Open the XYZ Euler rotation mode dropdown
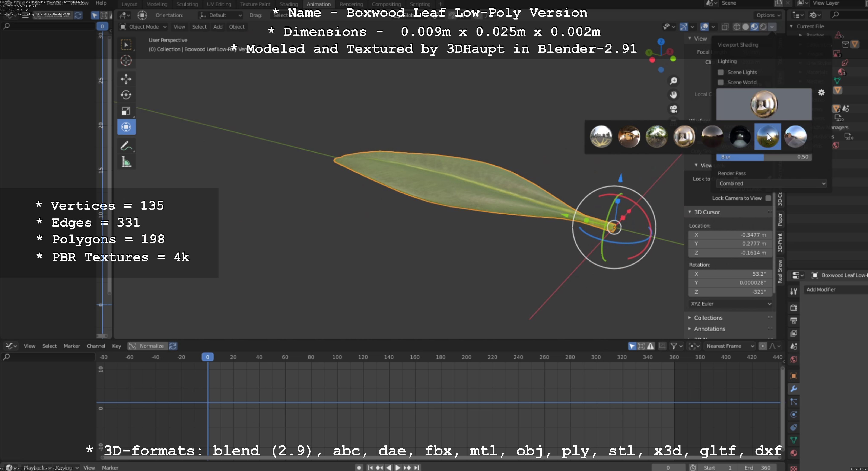 tap(730, 304)
